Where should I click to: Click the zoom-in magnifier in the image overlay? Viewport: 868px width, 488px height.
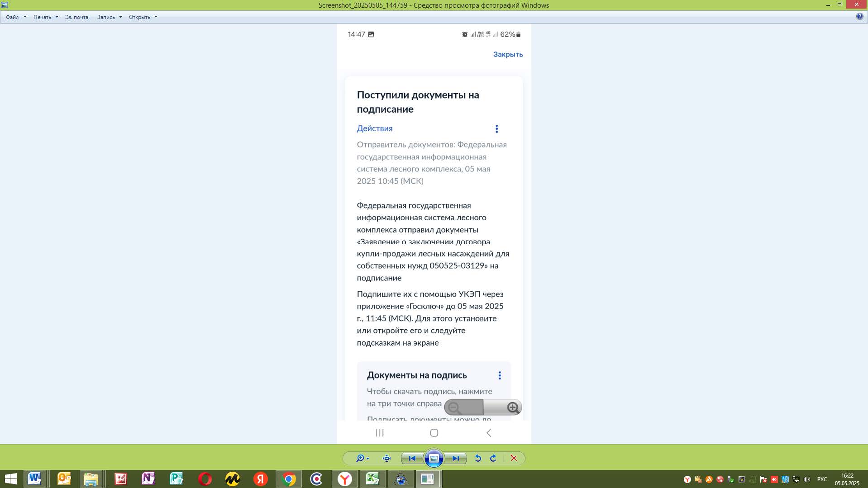click(x=512, y=408)
